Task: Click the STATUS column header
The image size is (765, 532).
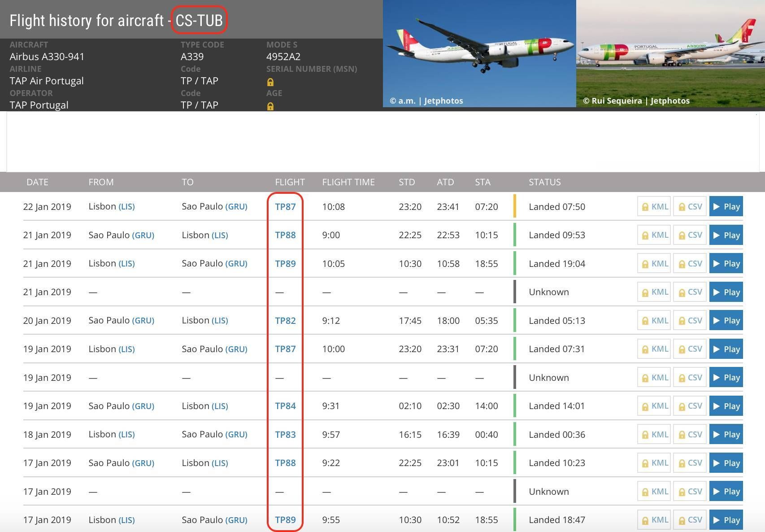Action: click(x=544, y=182)
